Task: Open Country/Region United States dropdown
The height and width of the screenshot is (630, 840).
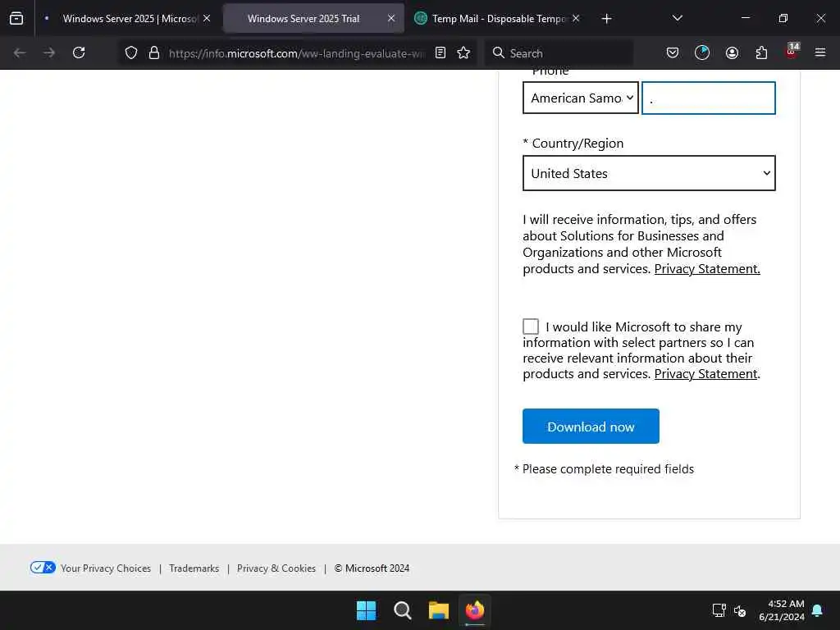Action: pos(650,173)
